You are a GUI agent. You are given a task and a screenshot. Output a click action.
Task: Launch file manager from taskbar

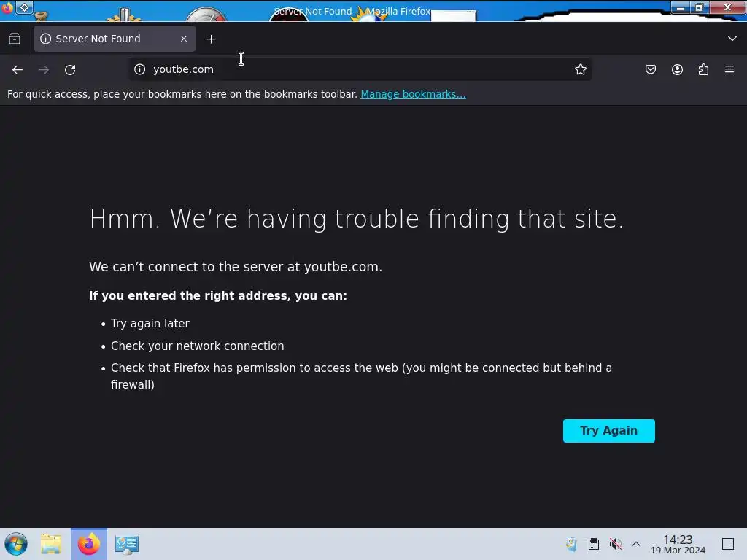[51, 544]
